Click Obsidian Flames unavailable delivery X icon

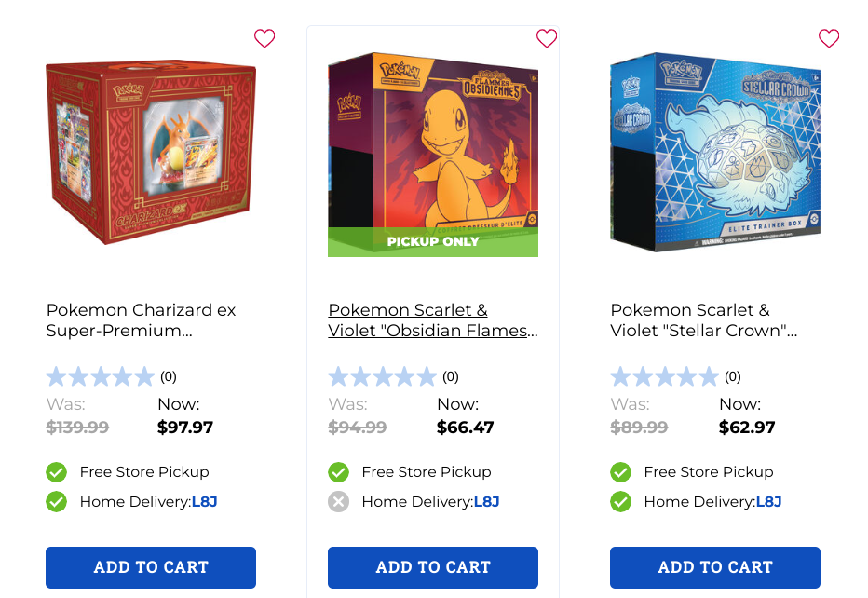point(339,502)
